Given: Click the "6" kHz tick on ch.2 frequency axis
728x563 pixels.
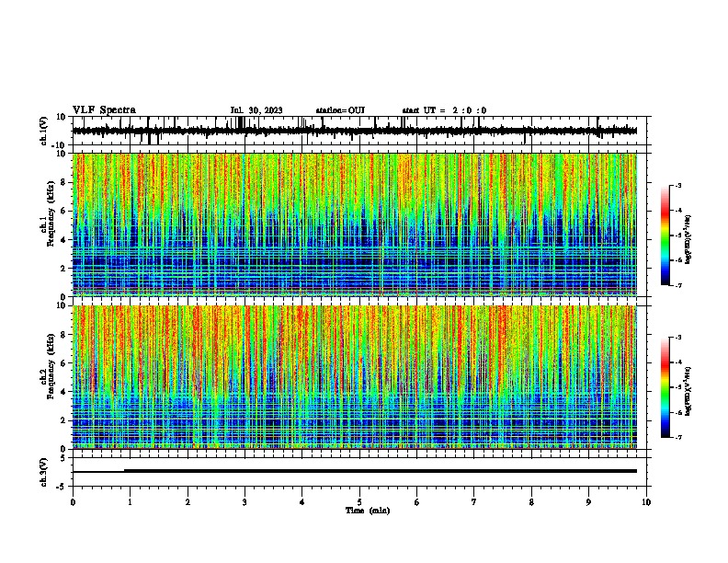Looking at the screenshot, I should tap(64, 363).
